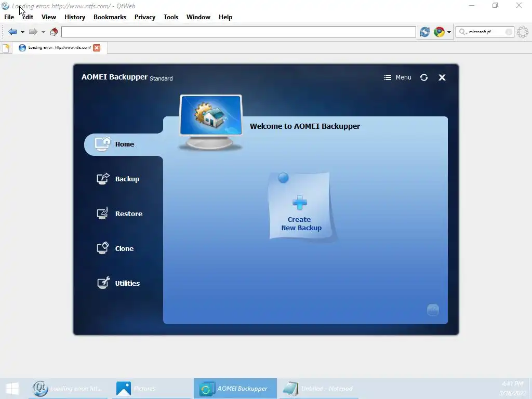Screen dimensions: 532x399
Task: Close the AOMEI Backupper window
Action: pos(442,77)
